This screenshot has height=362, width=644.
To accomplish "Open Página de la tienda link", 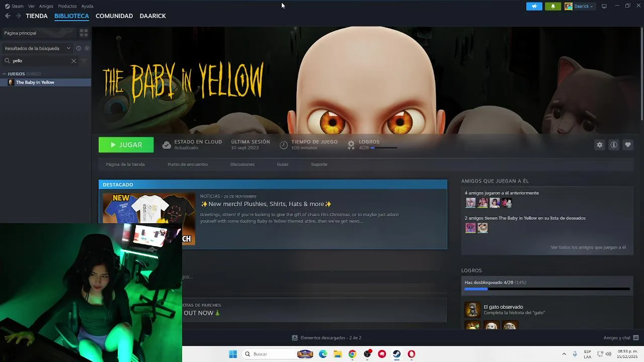I will [125, 164].
